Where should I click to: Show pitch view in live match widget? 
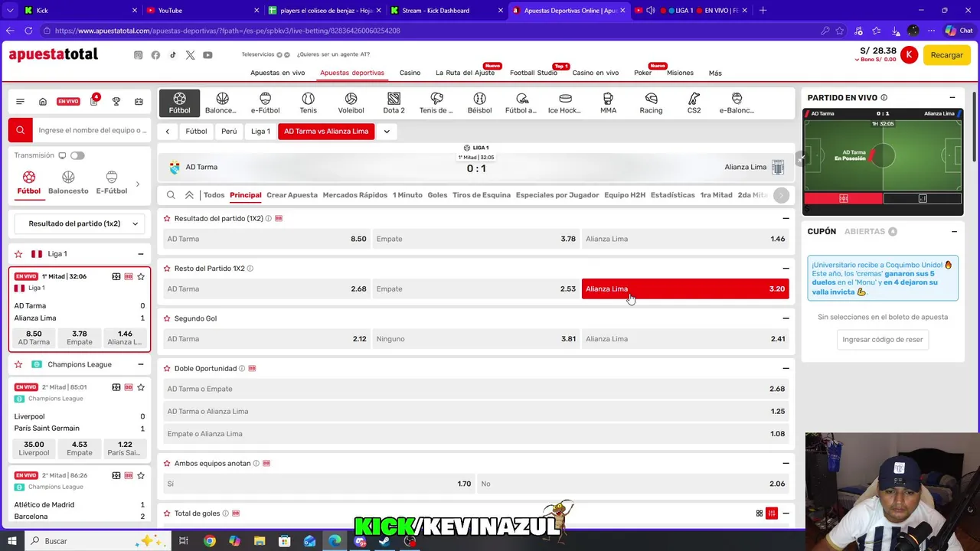(843, 198)
